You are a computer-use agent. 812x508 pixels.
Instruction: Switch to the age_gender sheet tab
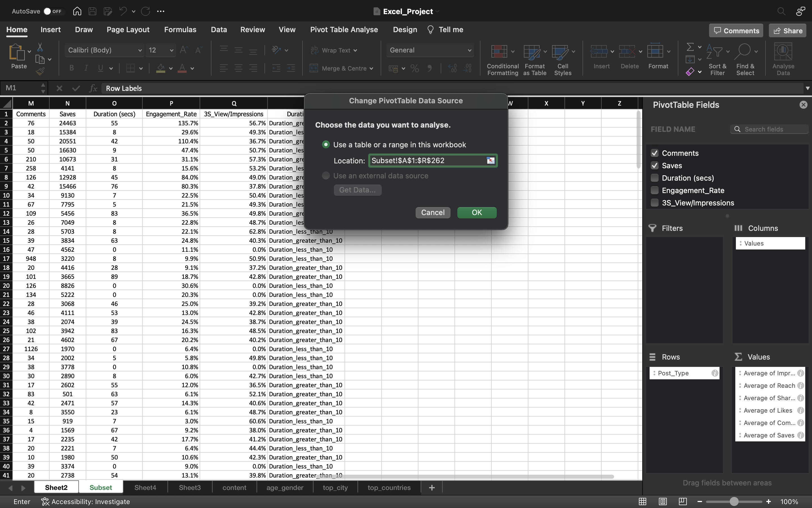tap(285, 487)
